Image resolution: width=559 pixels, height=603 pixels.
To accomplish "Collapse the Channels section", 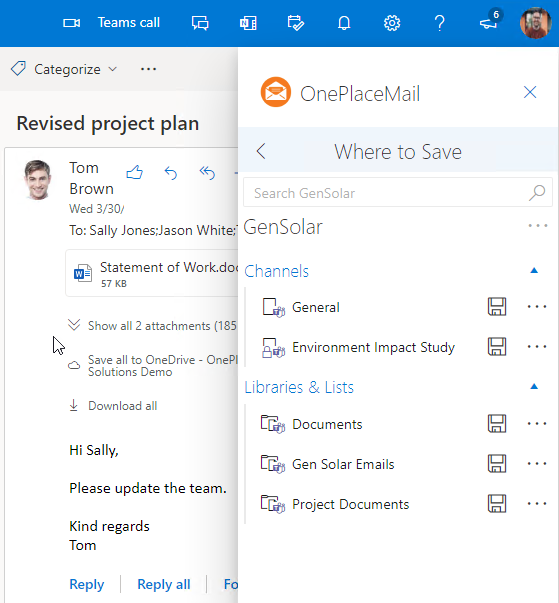I will coord(534,271).
